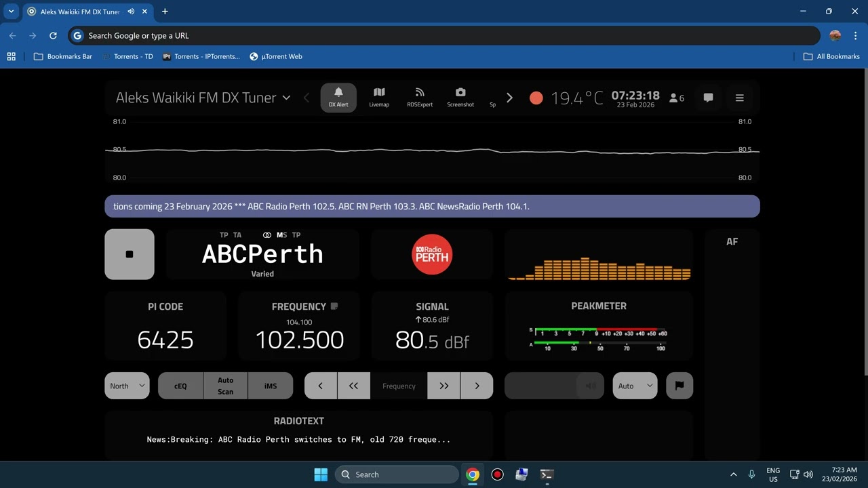The width and height of the screenshot is (868, 488).
Task: Open the Chrome tab search dropdown
Action: [x=11, y=12]
